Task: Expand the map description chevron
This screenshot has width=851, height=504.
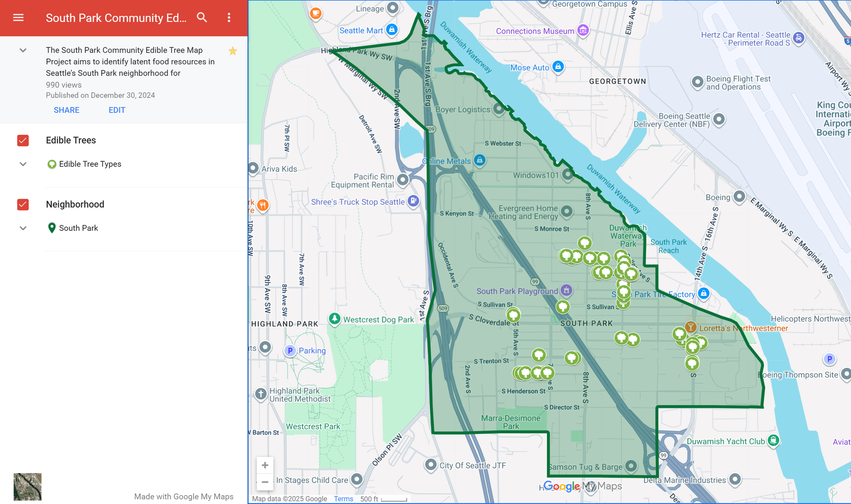Action: [23, 50]
